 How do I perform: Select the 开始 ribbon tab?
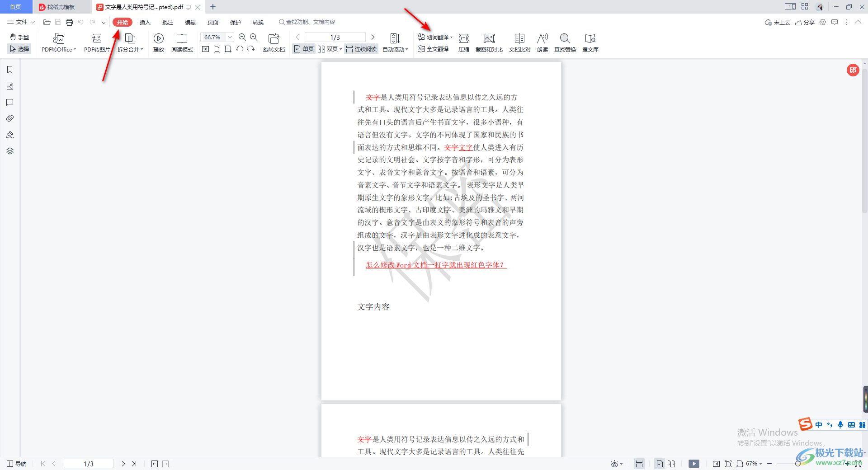coord(123,22)
